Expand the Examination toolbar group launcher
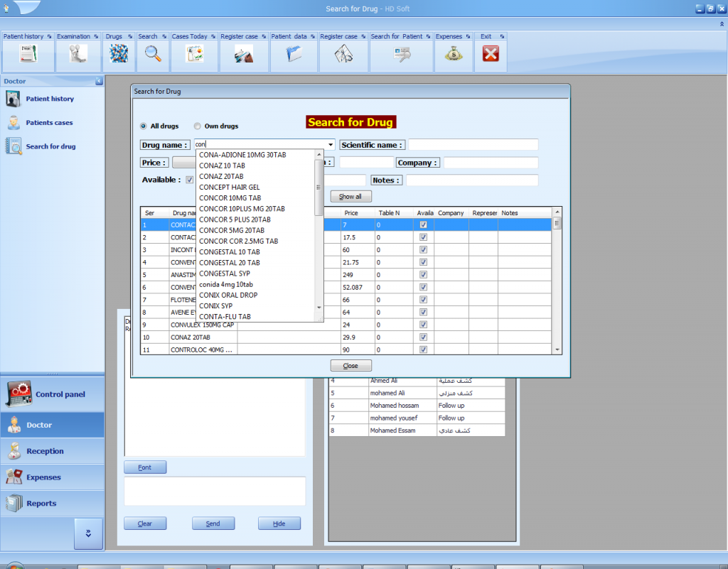The image size is (728, 569). [x=96, y=36]
